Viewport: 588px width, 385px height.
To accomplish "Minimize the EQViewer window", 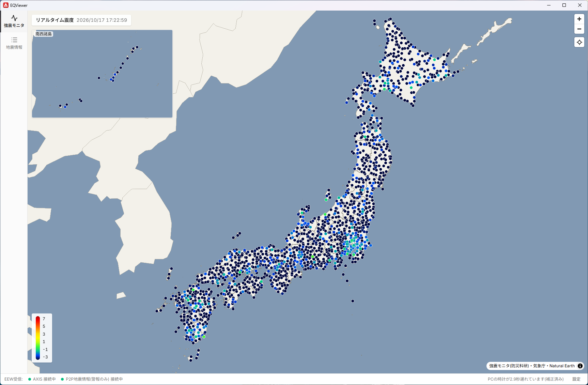I will pos(549,5).
